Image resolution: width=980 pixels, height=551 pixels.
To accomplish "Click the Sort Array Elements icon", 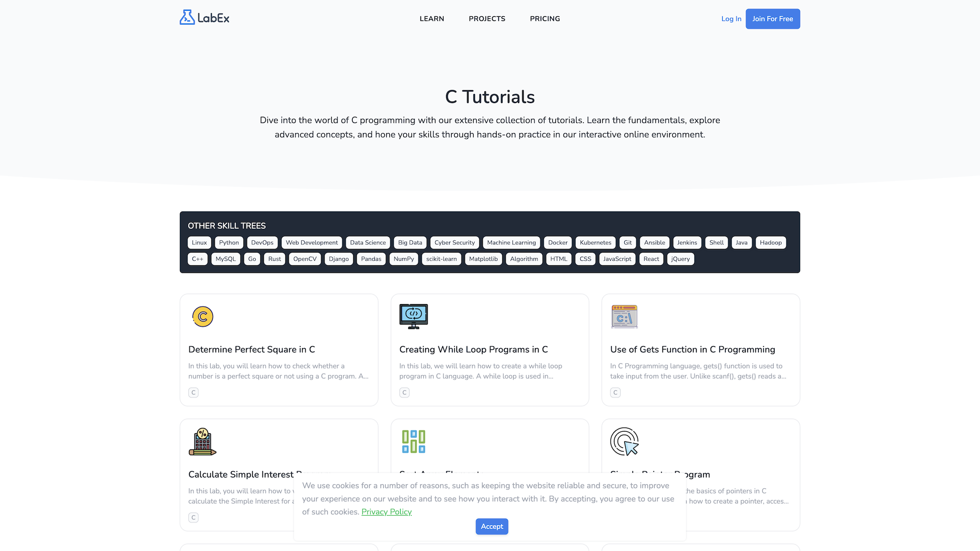I will [x=413, y=441].
